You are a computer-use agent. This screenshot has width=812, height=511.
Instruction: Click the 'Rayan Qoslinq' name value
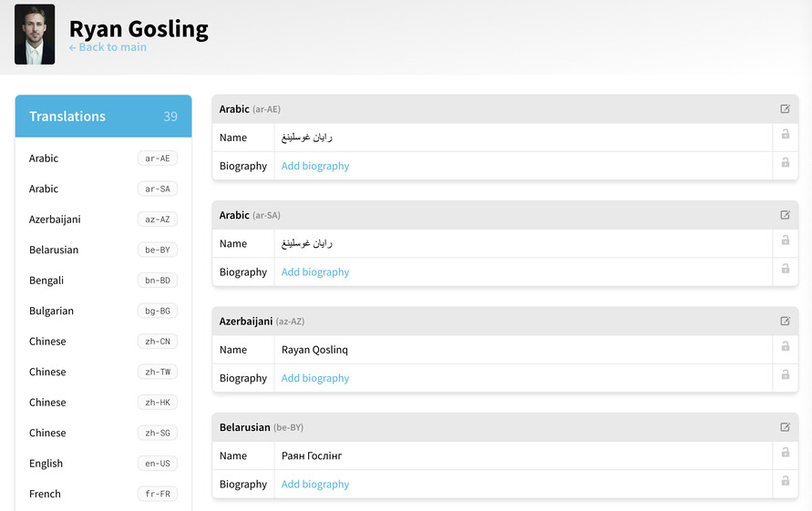click(314, 350)
